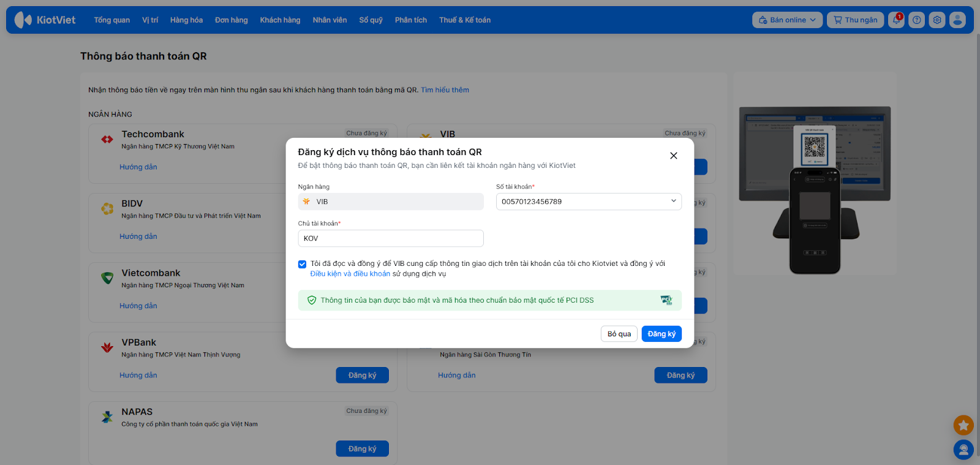Open Hướng dẫn for BIDV
This screenshot has height=465, width=980.
coord(138,236)
